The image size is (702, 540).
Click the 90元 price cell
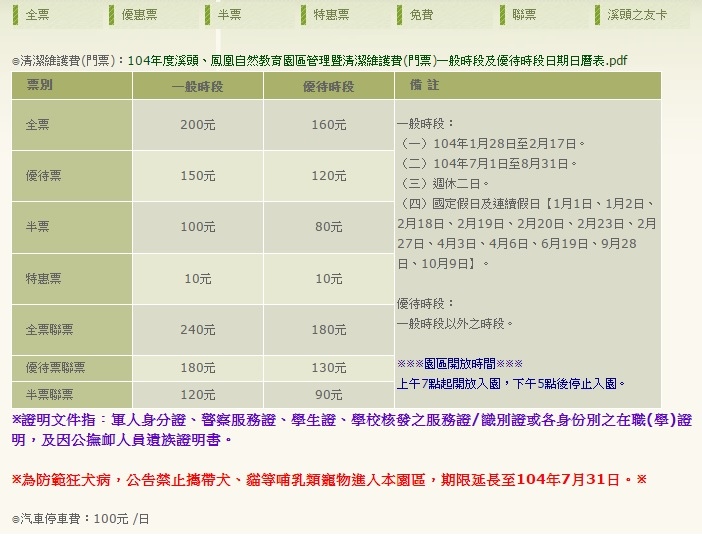[x=329, y=394]
